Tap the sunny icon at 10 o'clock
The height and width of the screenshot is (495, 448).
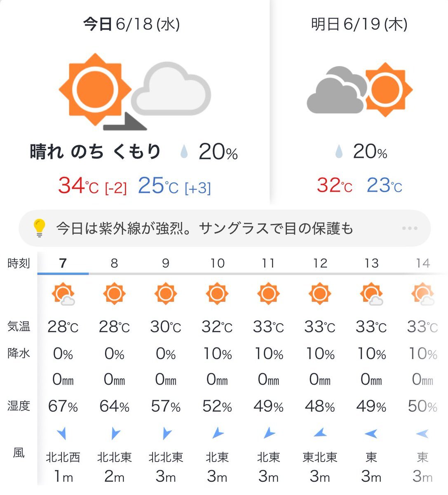point(217,294)
